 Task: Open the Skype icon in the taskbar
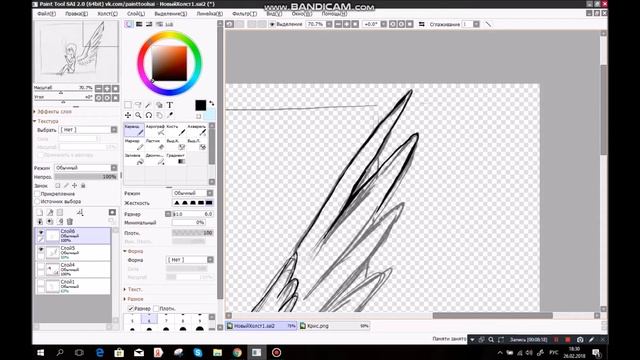pos(198,353)
